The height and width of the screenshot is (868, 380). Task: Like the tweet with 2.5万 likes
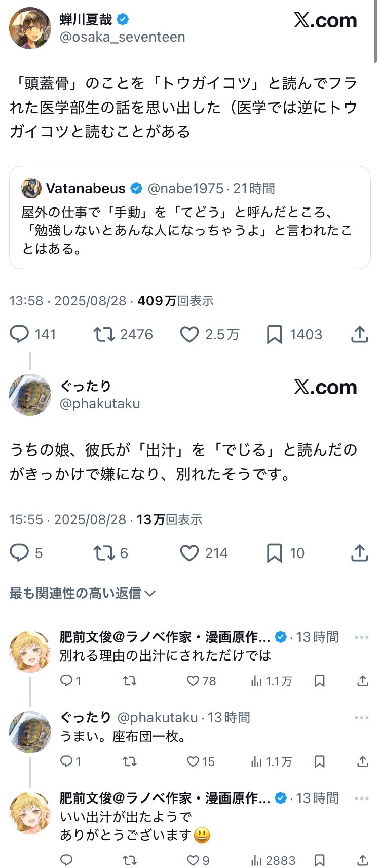pos(189,334)
